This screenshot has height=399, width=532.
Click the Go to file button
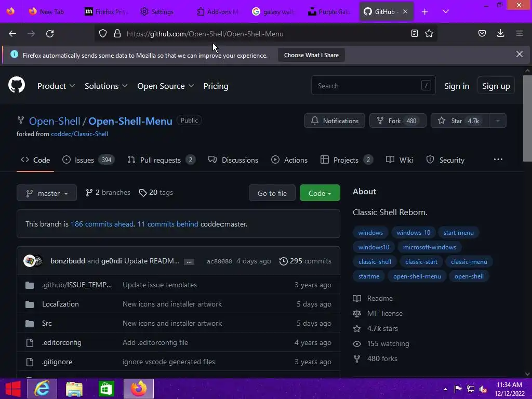pos(272,193)
